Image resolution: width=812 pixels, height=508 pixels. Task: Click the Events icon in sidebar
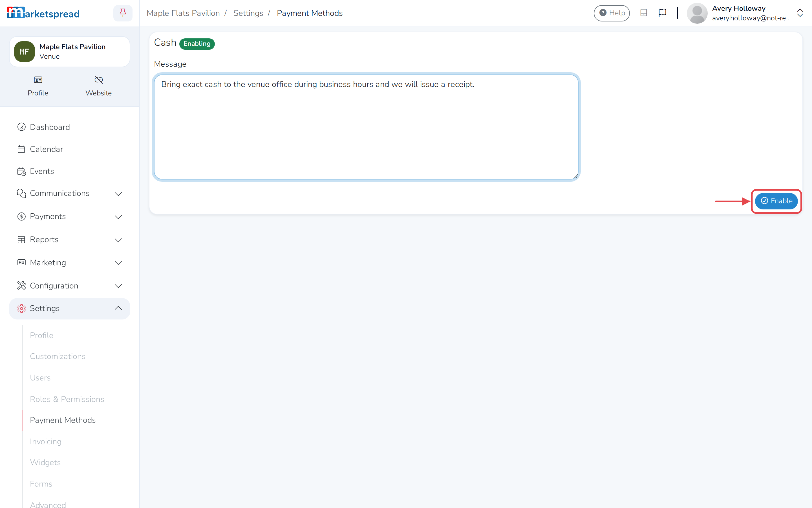[21, 171]
